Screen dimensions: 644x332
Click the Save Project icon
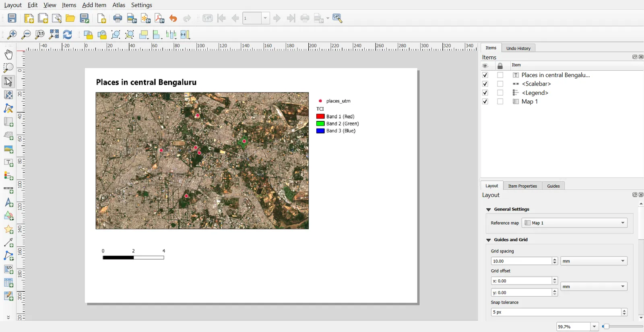[12, 18]
